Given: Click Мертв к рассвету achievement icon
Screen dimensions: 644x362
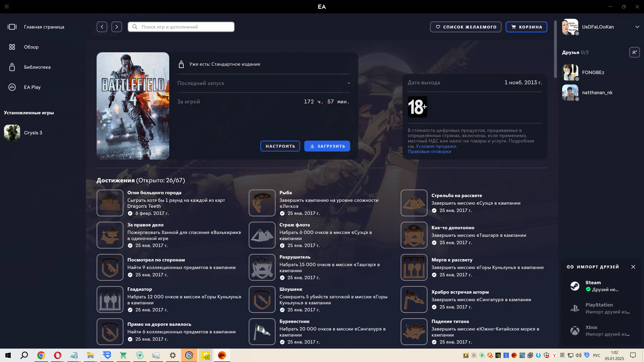Looking at the screenshot, I should pos(414,267).
